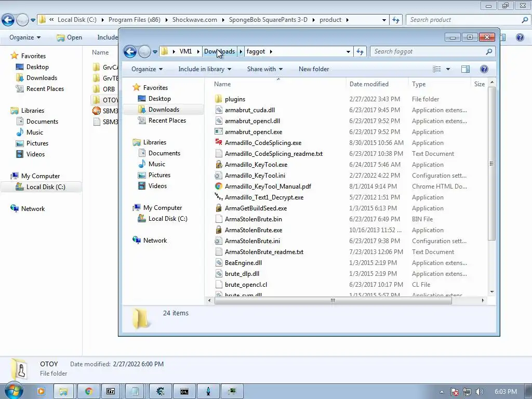Select brute_opencl.cl file name
532x399 pixels.
tap(246, 284)
